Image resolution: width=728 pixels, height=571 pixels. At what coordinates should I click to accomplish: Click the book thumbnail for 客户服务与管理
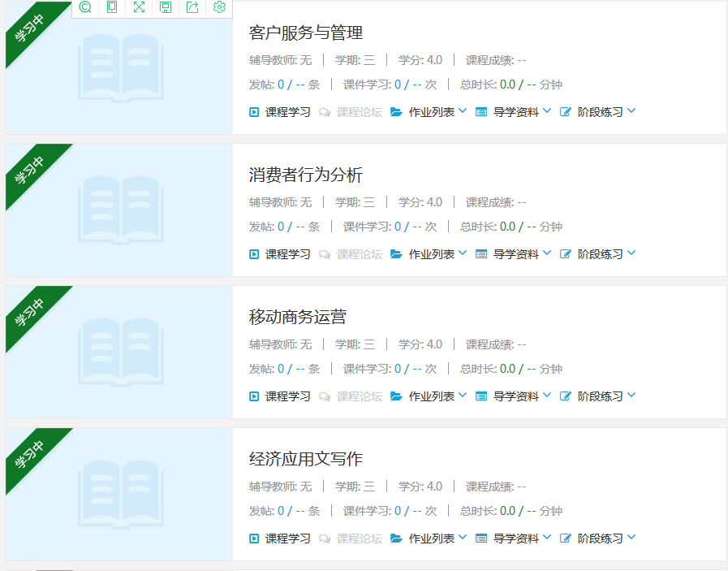click(120, 67)
